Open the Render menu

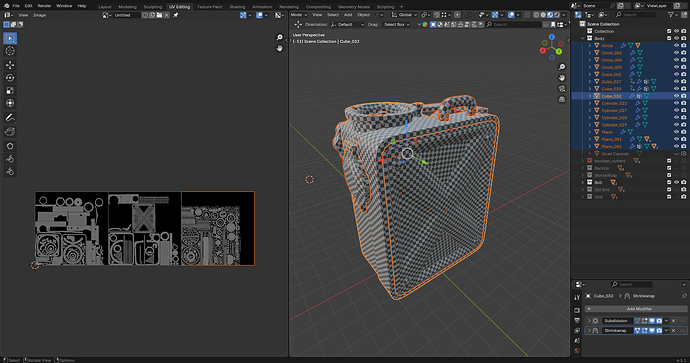44,6
